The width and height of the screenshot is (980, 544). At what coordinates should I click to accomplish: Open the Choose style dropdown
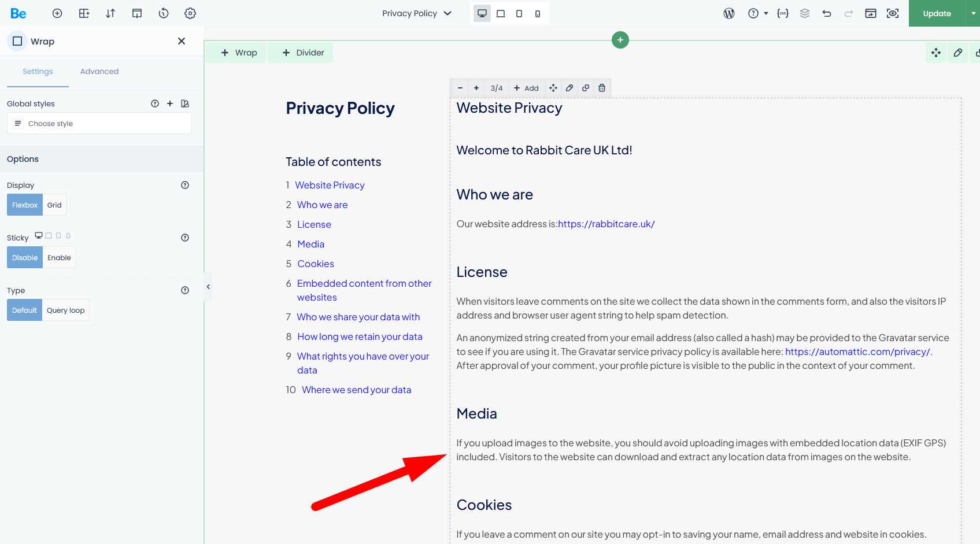click(99, 124)
